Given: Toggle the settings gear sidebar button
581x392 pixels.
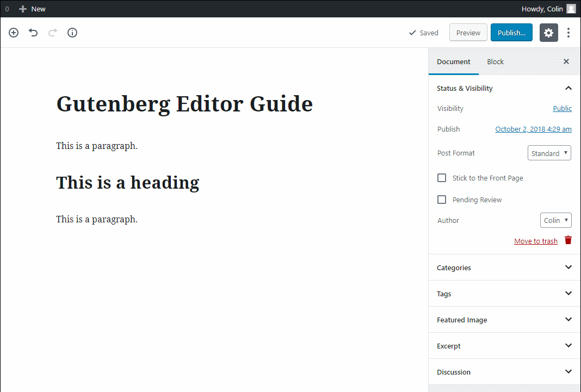Looking at the screenshot, I should click(549, 33).
